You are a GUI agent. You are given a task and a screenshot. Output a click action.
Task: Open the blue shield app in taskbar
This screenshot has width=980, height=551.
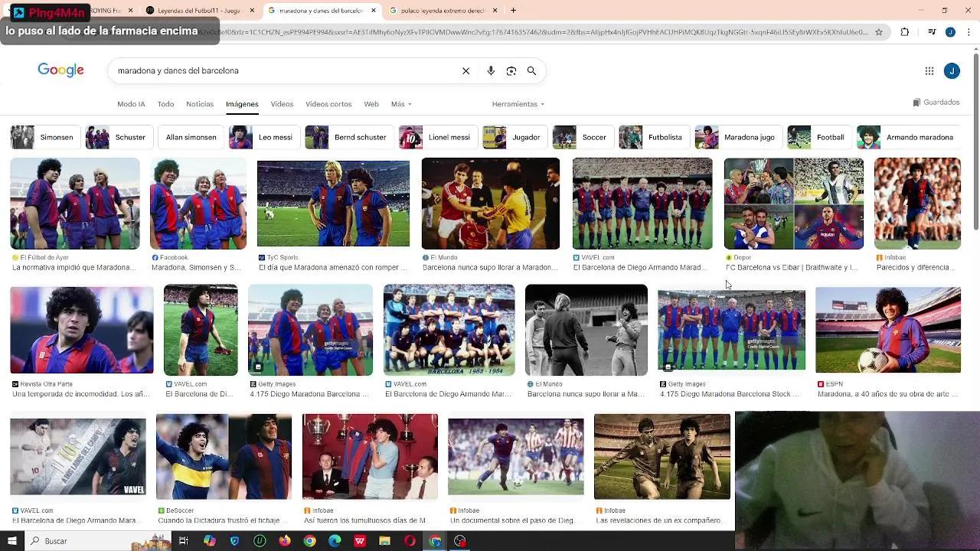pyautogui.click(x=234, y=541)
